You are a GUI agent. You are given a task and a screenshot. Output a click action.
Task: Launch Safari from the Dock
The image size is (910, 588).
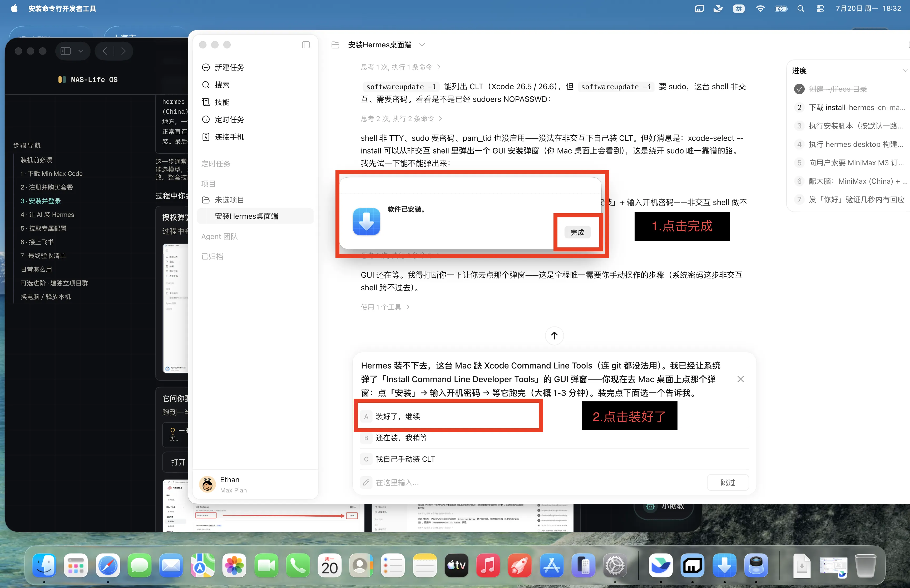pyautogui.click(x=108, y=565)
